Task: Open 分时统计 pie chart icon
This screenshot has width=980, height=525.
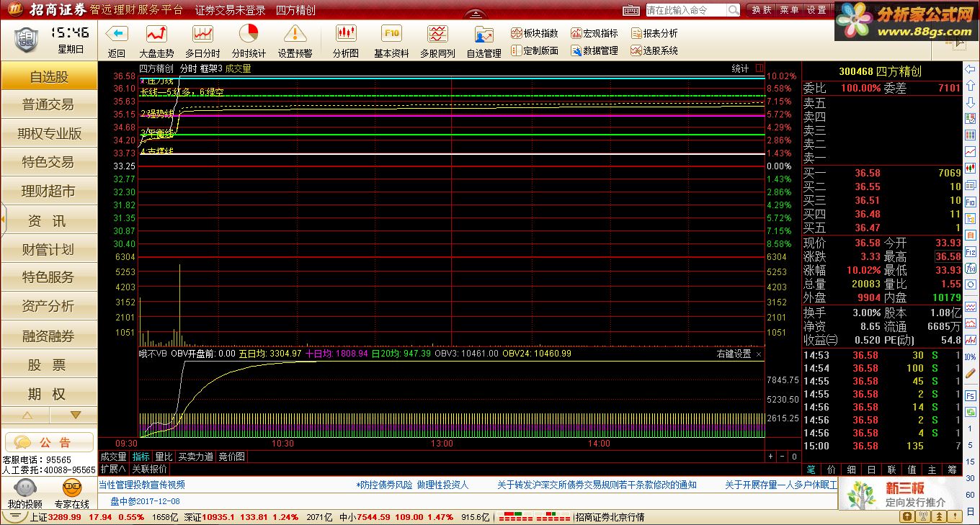Action: (249, 33)
